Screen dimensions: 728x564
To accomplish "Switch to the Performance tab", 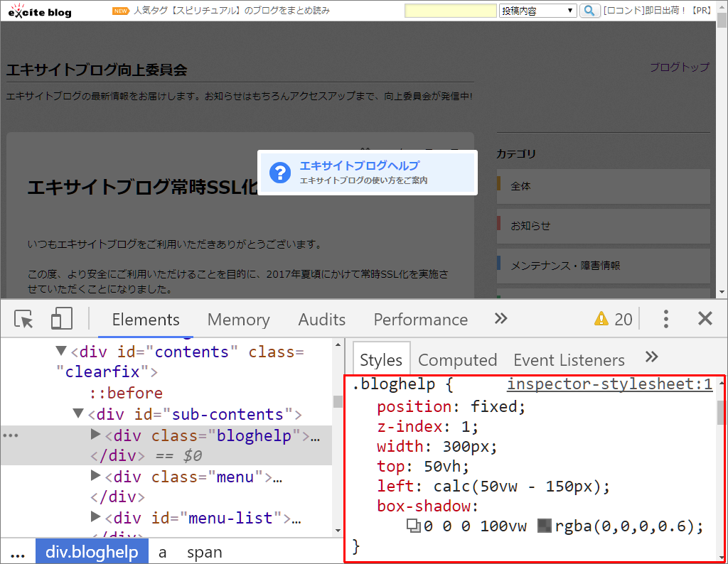I will click(421, 320).
